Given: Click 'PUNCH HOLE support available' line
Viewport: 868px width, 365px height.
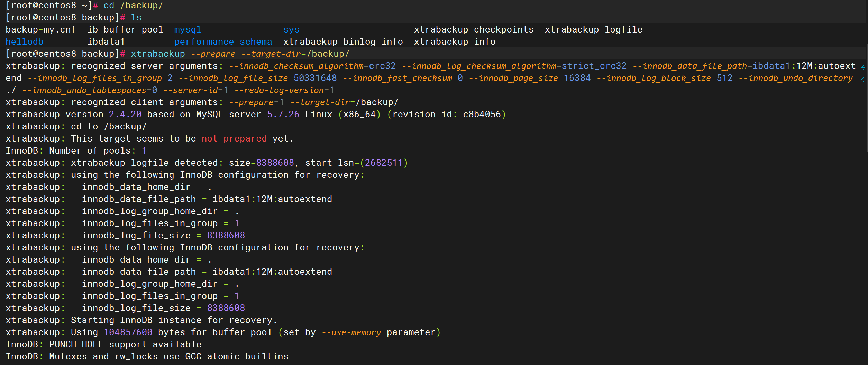Looking at the screenshot, I should pos(125,345).
